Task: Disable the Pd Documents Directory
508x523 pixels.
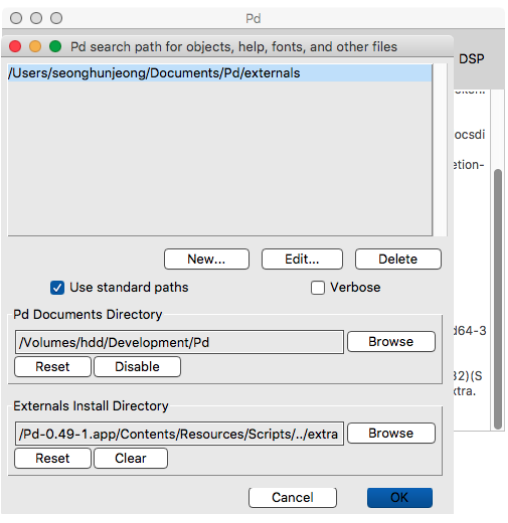Action: tap(137, 367)
